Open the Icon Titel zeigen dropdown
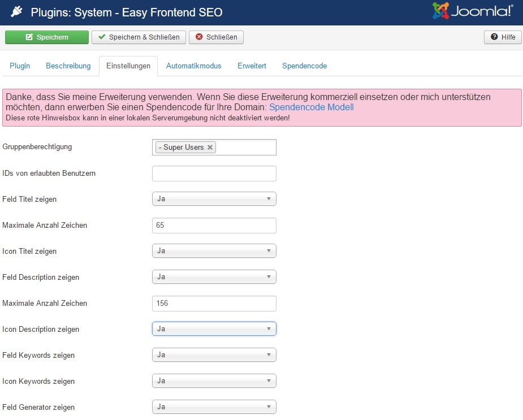 tap(214, 251)
